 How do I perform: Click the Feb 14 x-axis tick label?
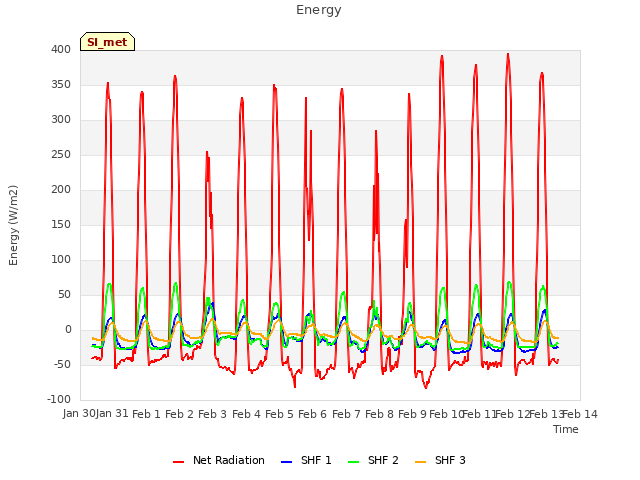tap(580, 414)
